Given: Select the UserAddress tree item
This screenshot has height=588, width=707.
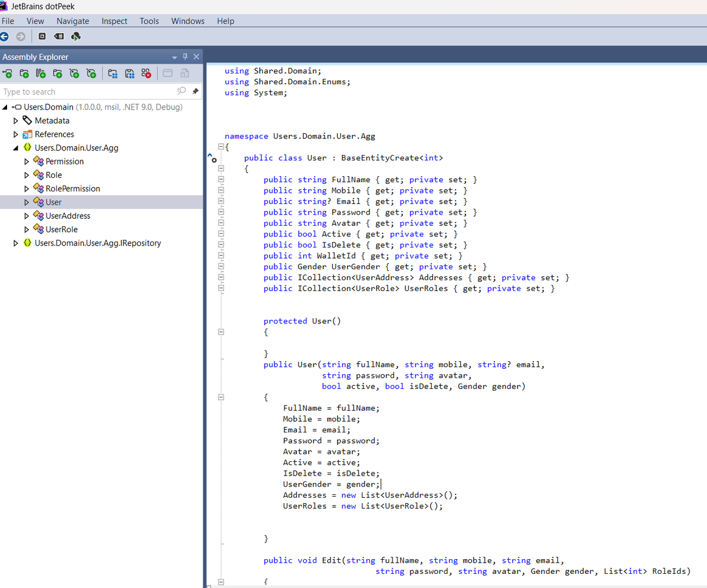Looking at the screenshot, I should tap(68, 216).
